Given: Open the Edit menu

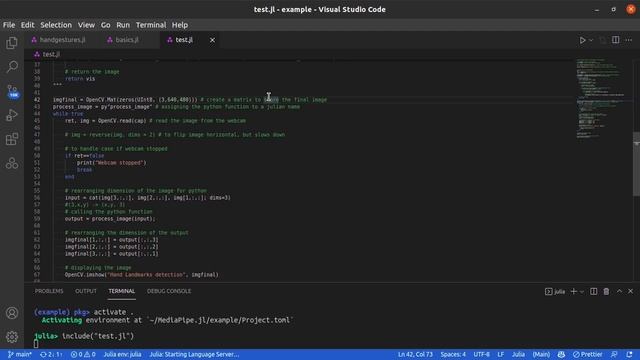Looking at the screenshot, I should [x=27, y=25].
